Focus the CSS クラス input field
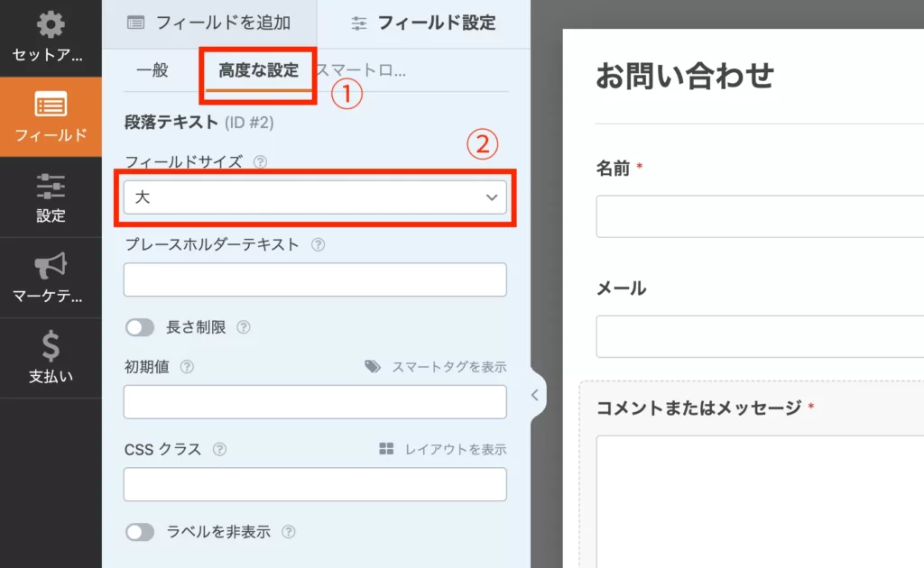This screenshot has width=924, height=568. click(315, 484)
